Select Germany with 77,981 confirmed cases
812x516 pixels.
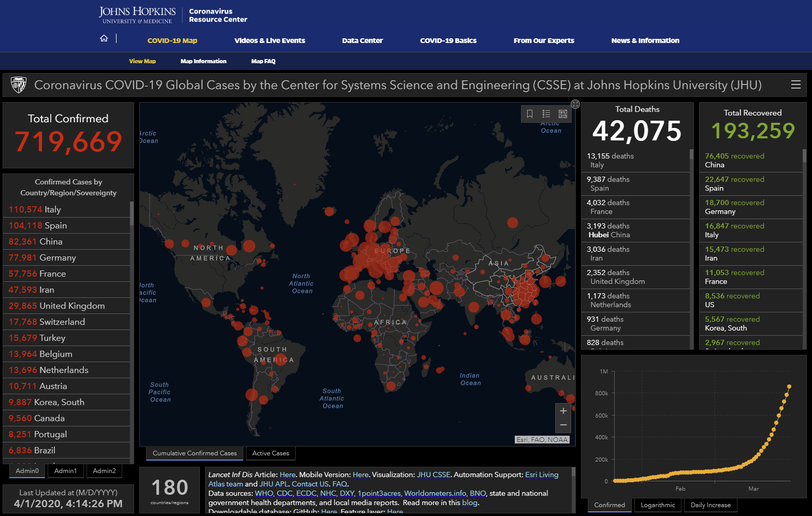pyautogui.click(x=66, y=257)
